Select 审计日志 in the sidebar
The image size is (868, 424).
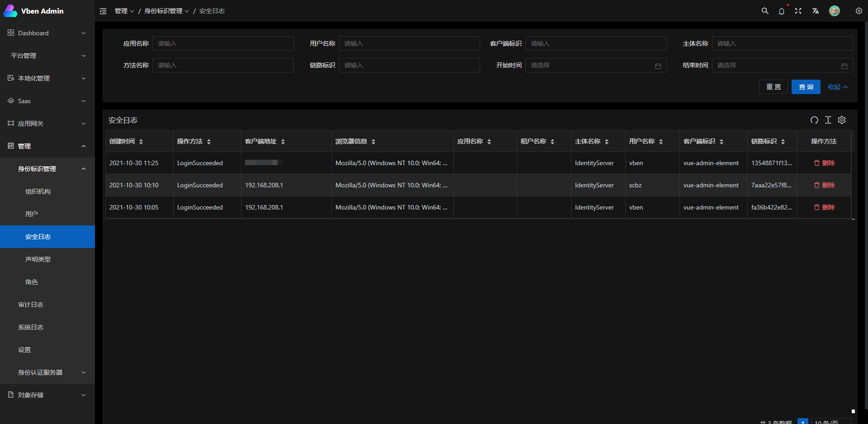click(x=31, y=304)
